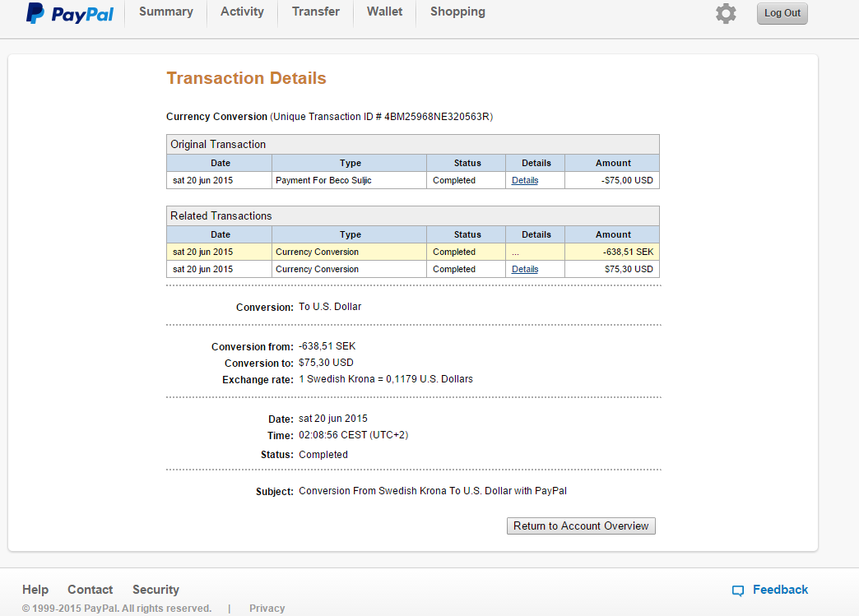Click the Original Transaction section header

coord(412,144)
